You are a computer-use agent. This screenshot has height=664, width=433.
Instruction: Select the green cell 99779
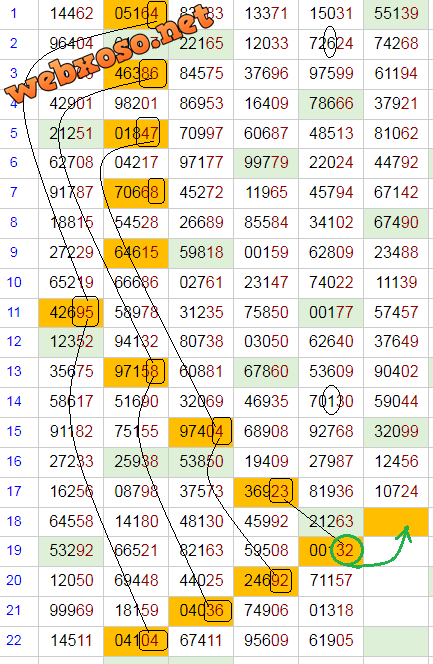(266, 163)
